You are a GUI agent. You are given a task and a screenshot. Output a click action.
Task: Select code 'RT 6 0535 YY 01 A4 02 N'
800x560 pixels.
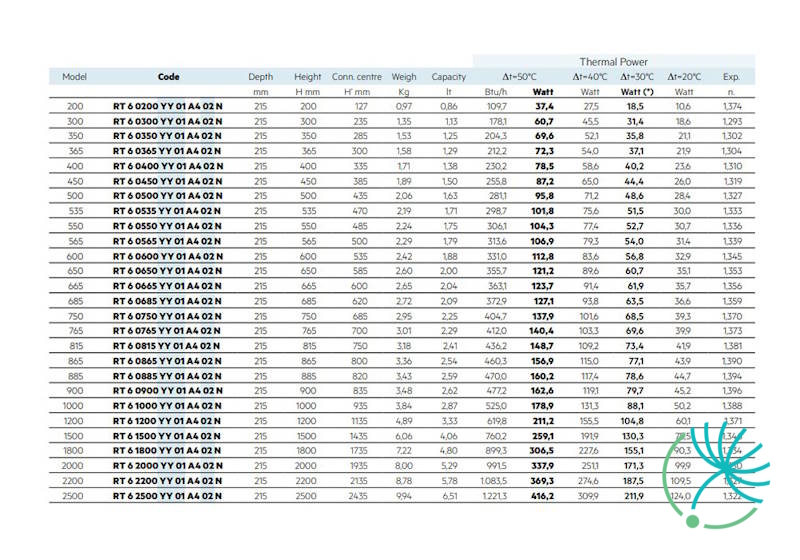coord(167,211)
